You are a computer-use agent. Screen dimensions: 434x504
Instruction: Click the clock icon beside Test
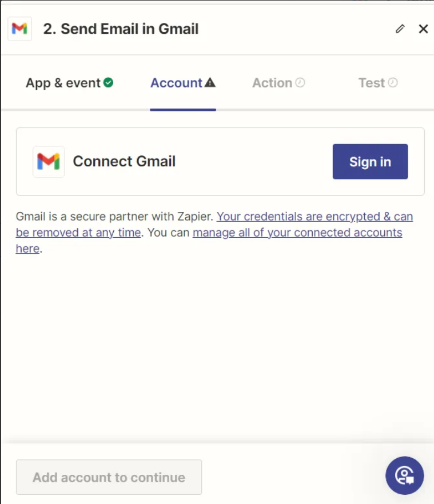tap(393, 83)
